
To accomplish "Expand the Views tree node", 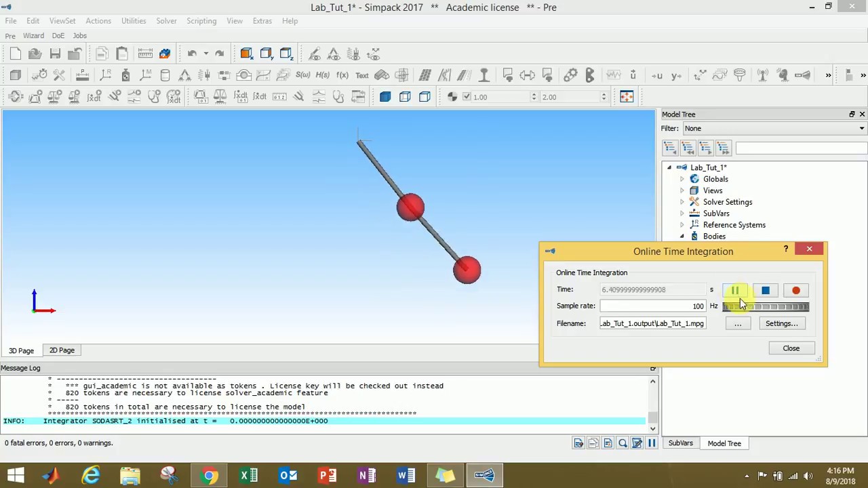I will coord(682,190).
